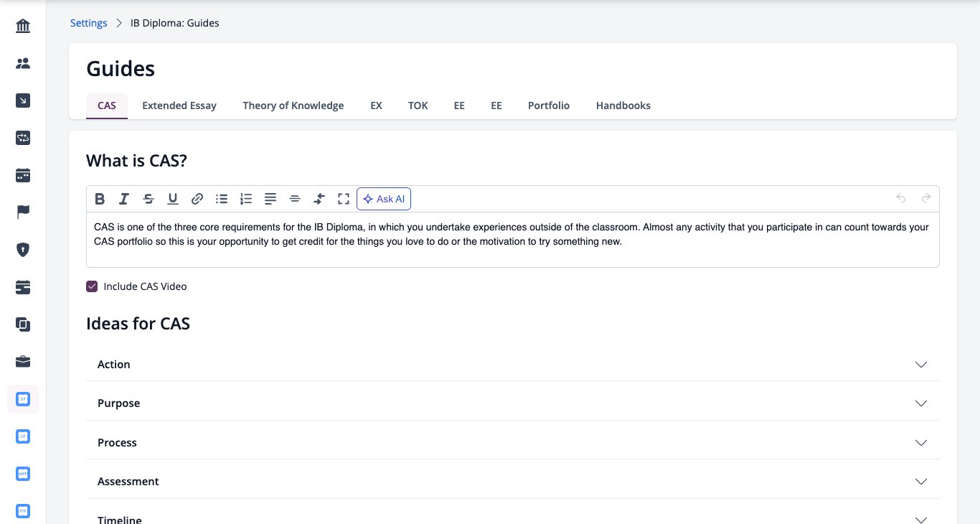980x524 pixels.
Task: Create a numbered list
Action: (x=246, y=199)
